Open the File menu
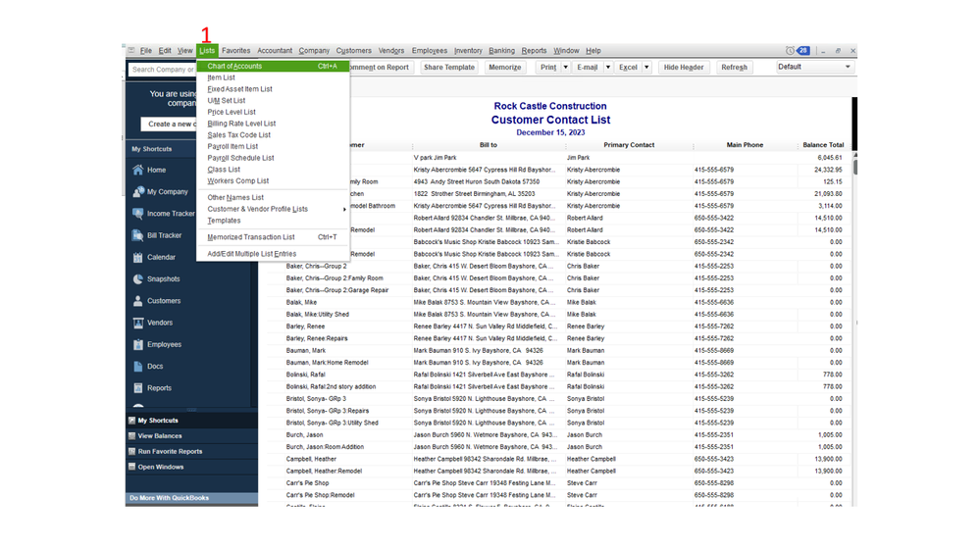 coord(145,51)
